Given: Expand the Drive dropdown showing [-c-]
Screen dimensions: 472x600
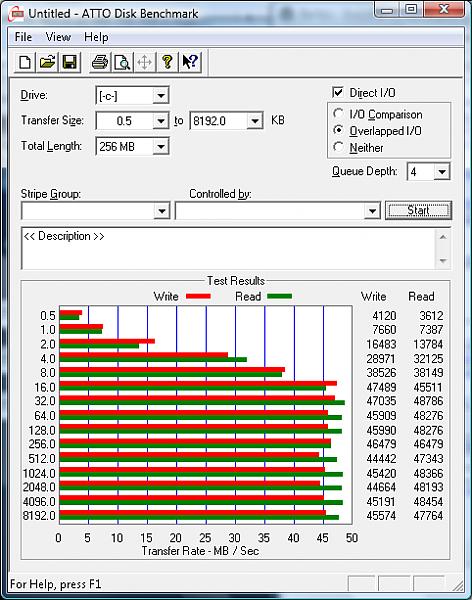Looking at the screenshot, I should tap(161, 95).
